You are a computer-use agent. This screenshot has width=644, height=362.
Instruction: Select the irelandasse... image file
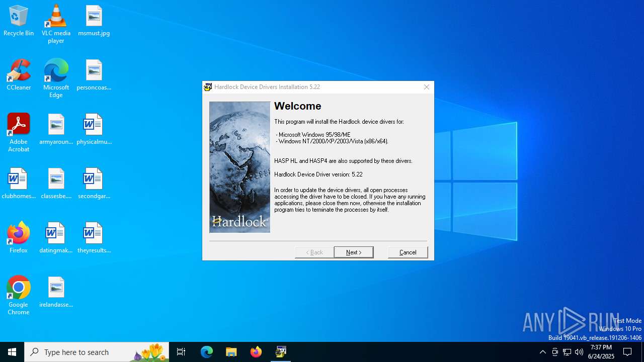coord(56,293)
